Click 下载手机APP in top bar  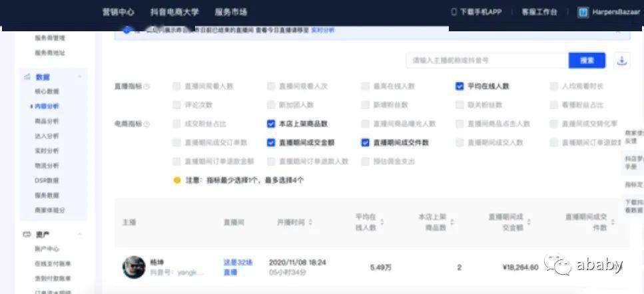(x=481, y=12)
